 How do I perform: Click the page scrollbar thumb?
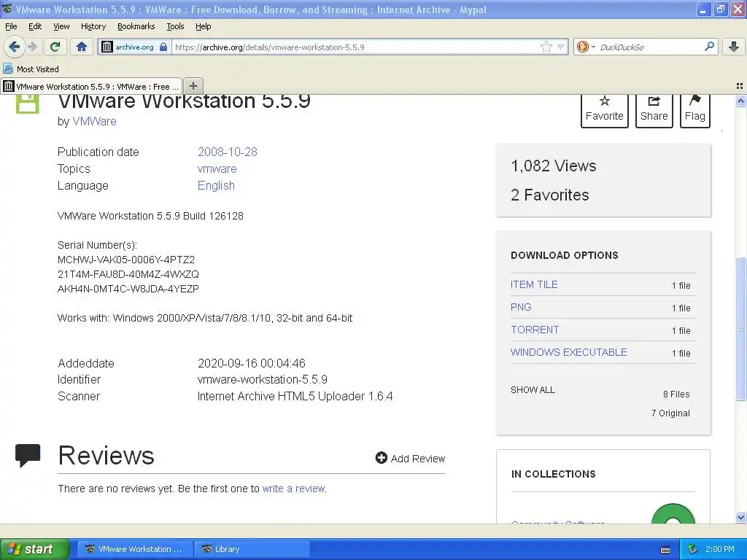[x=740, y=329]
